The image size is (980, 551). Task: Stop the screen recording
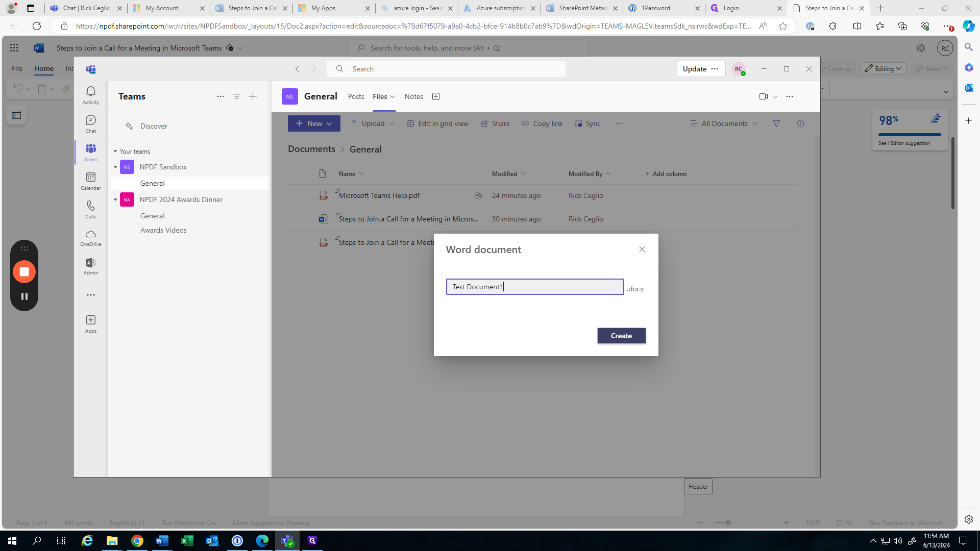[x=24, y=272]
